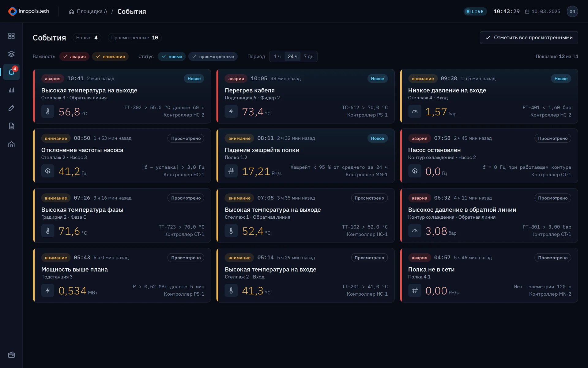Open the pencil edit sidebar icon
This screenshot has width=588, height=368.
tap(11, 108)
